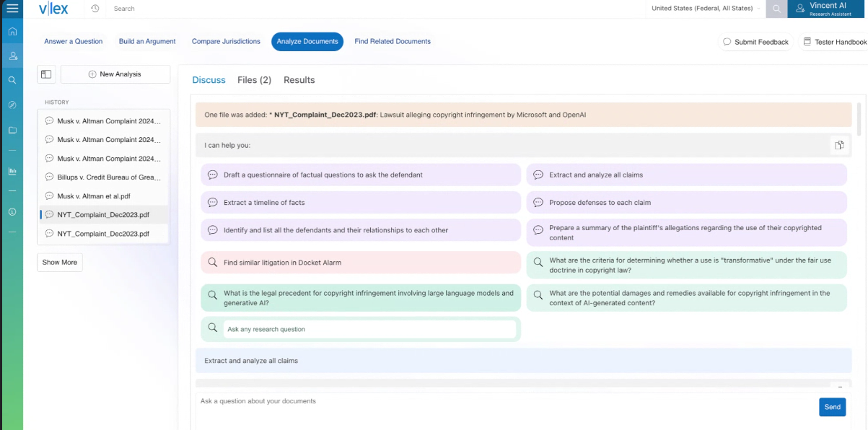Open the highlighted NYT_Complaint_Dec2023.pdf history entry

[103, 214]
